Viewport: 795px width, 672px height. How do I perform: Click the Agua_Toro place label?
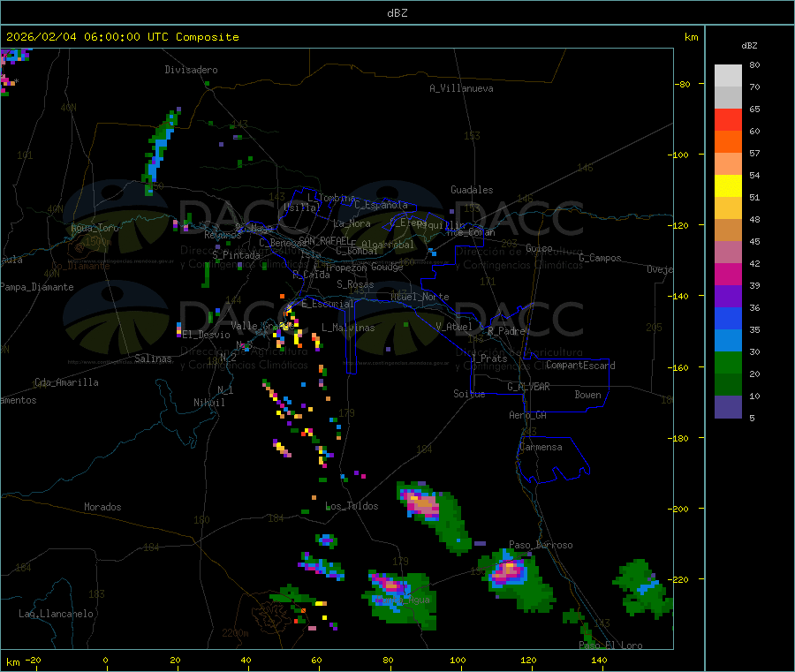tap(95, 228)
